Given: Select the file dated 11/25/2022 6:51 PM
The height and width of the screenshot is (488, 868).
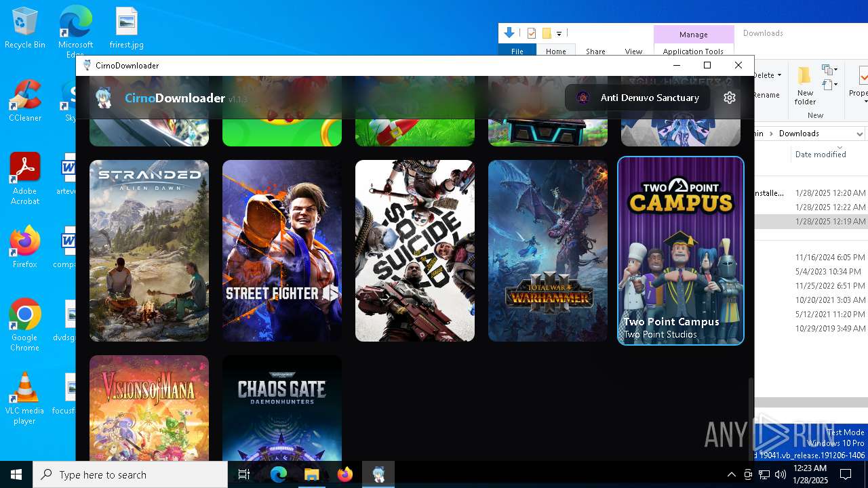Looking at the screenshot, I should pyautogui.click(x=810, y=286).
